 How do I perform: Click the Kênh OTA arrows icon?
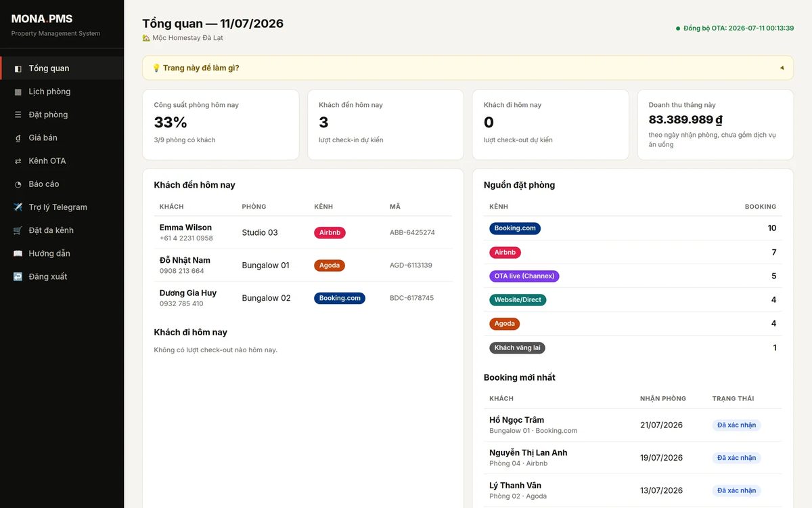pyautogui.click(x=18, y=161)
